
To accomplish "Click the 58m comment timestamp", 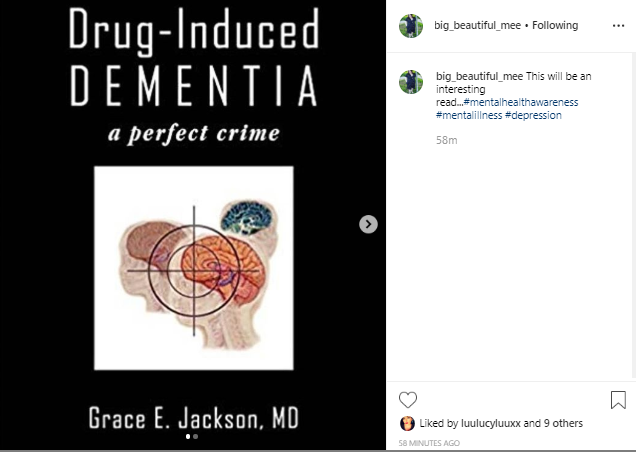I will click(447, 140).
